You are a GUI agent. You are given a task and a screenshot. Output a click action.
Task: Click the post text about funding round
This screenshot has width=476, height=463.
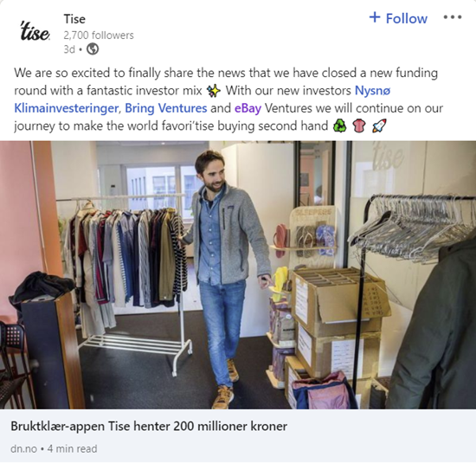click(x=228, y=100)
